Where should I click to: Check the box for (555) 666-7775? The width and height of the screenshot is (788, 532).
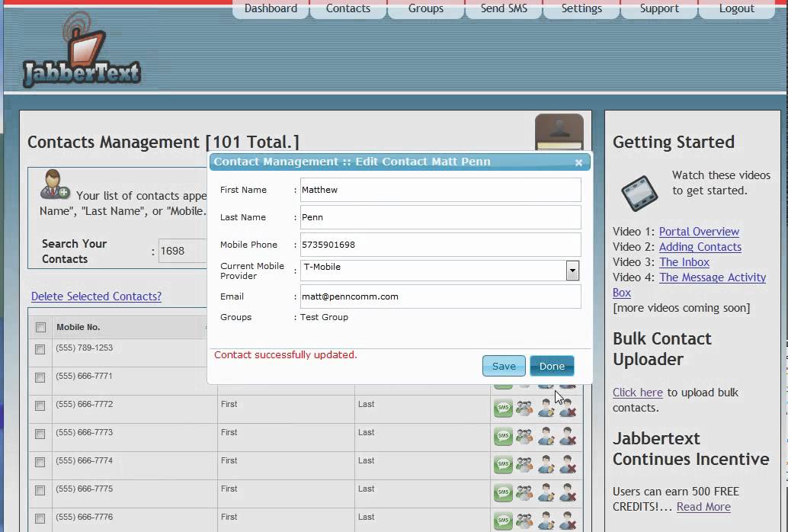coord(40,490)
